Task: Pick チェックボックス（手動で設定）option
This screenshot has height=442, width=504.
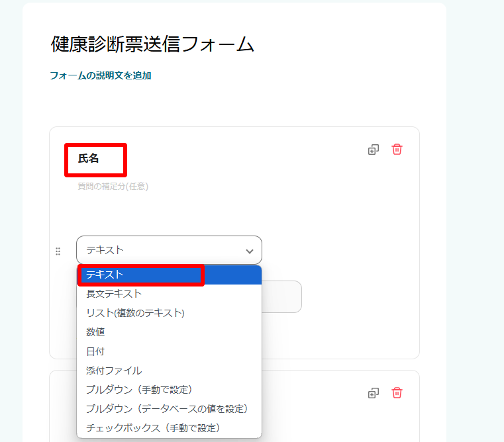Action: (x=169, y=428)
